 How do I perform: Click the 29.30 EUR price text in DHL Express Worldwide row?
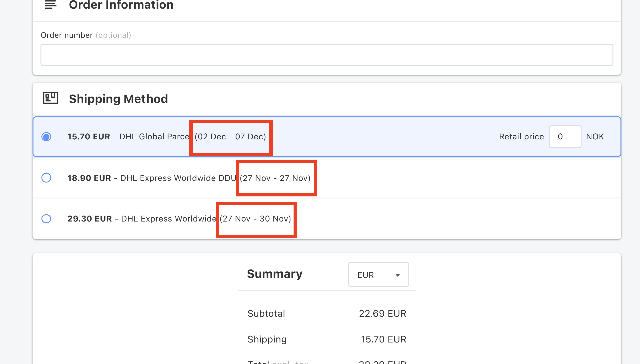90,219
